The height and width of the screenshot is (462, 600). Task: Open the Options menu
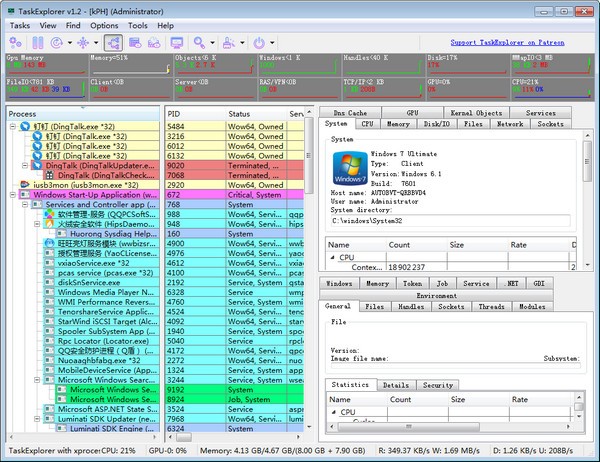coord(104,24)
